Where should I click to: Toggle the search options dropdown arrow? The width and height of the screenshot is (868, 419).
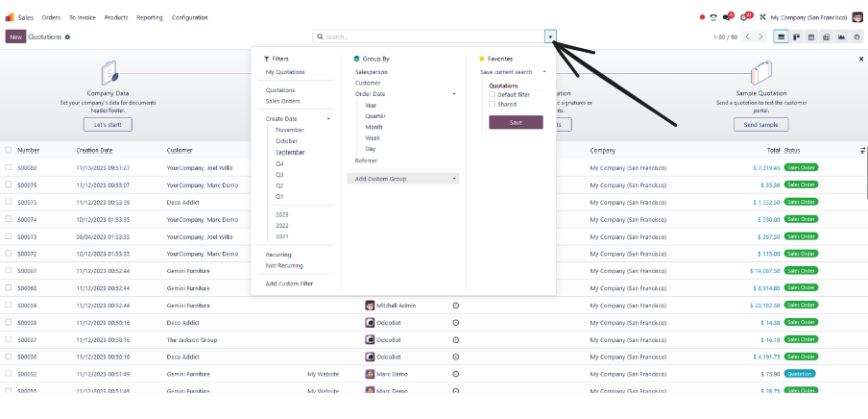551,37
